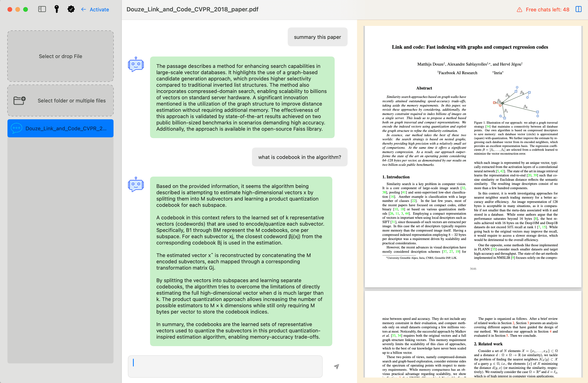Click the summary response about Faiss library
Screen dimensions: 588x383
tap(242, 98)
